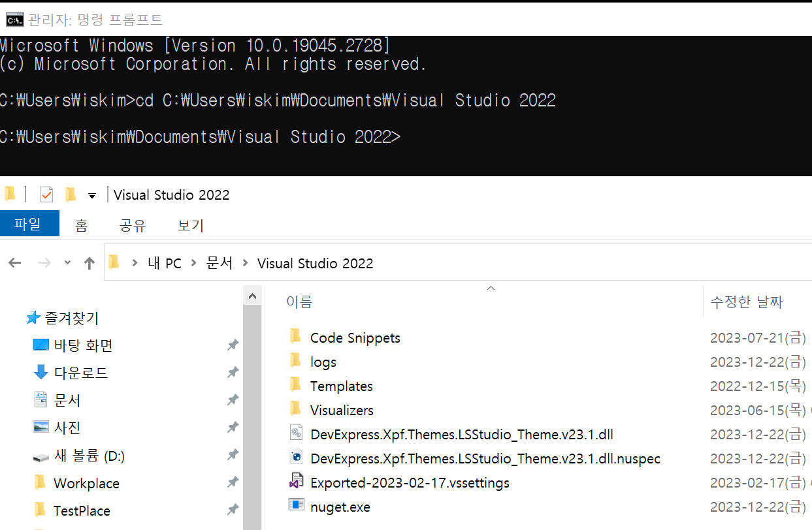
Task: Expand the chevron after 문서 breadcrumb
Action: point(246,263)
